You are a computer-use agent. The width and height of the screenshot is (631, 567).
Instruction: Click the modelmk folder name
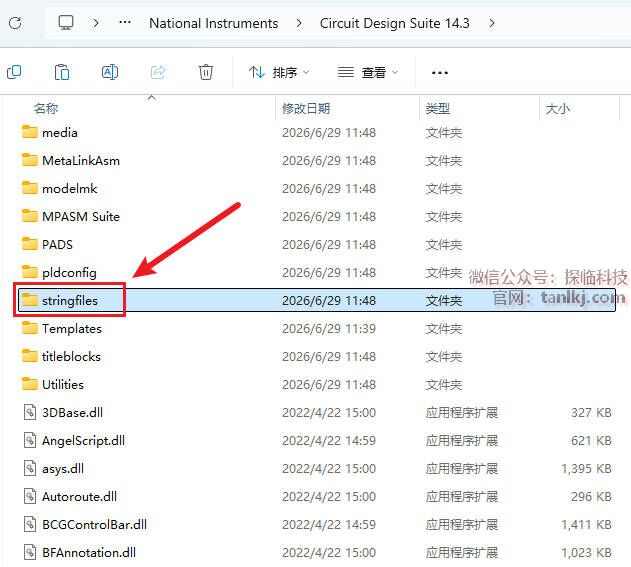point(70,188)
